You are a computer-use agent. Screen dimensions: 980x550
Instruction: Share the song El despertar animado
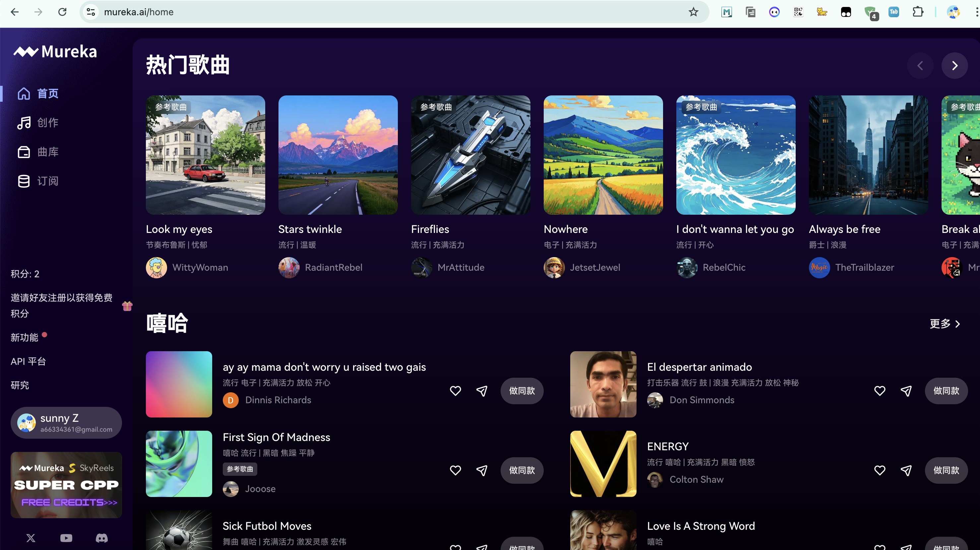pos(906,391)
